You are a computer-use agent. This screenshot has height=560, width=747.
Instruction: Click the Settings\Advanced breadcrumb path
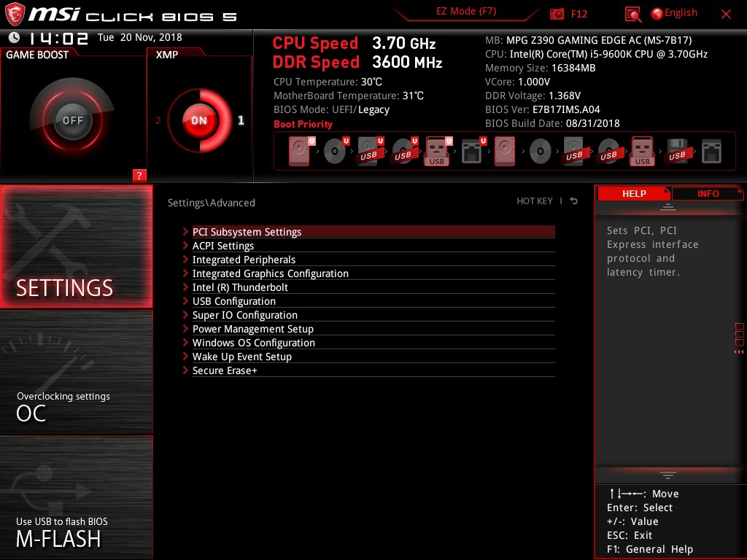pos(211,203)
